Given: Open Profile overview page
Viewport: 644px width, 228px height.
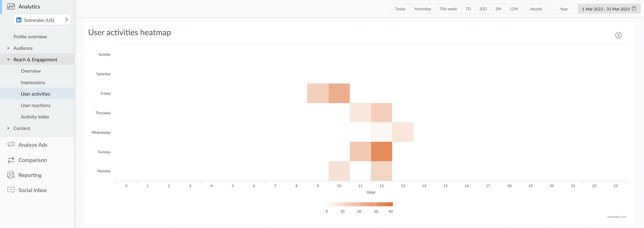Looking at the screenshot, I should tap(30, 37).
